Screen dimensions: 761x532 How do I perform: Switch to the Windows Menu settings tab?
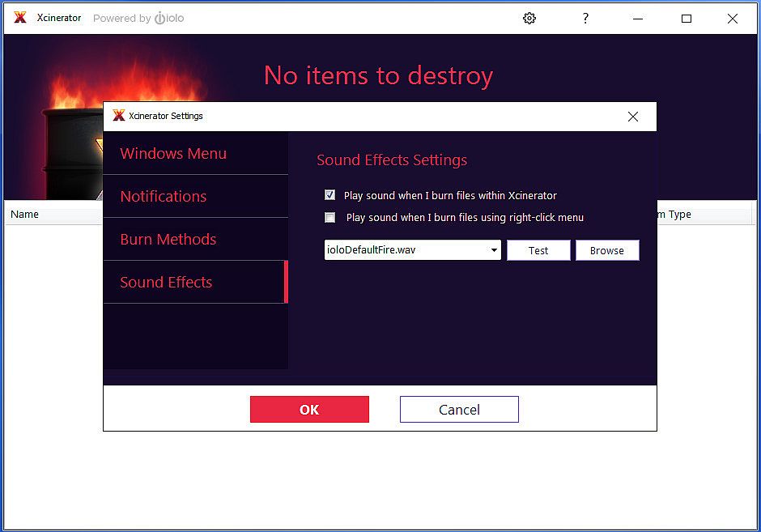coord(196,153)
